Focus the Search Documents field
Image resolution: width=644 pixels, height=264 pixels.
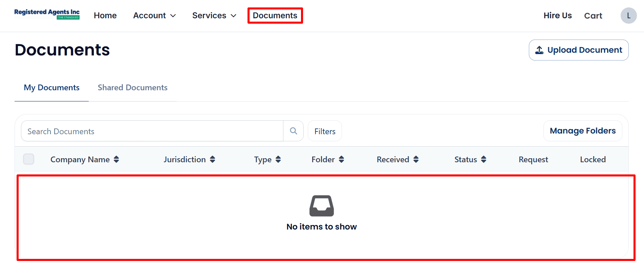[x=152, y=131]
